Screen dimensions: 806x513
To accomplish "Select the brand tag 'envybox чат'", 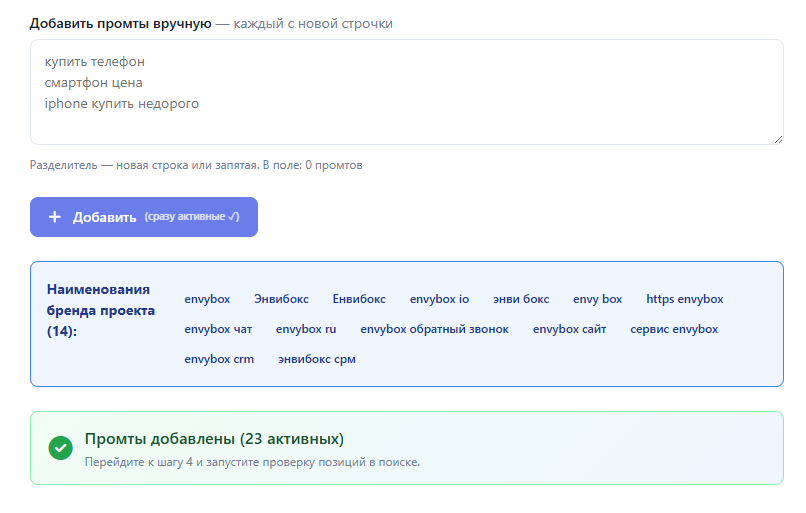I will pyautogui.click(x=218, y=329).
